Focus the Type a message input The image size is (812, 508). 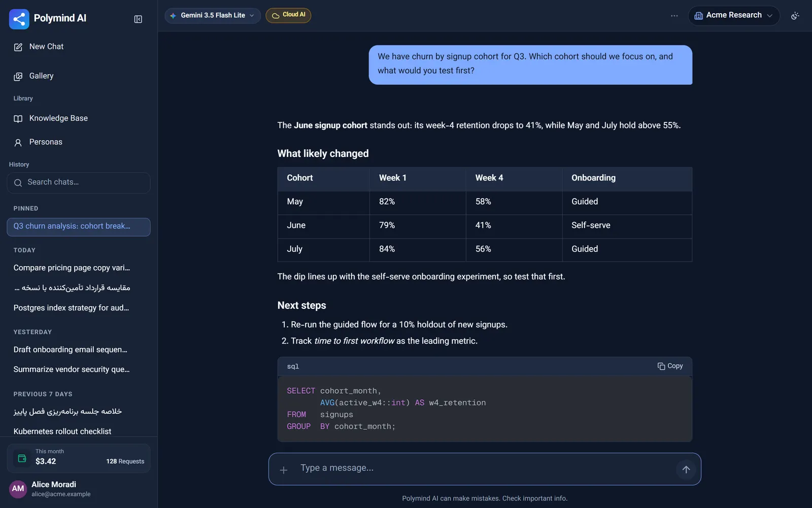pos(485,468)
